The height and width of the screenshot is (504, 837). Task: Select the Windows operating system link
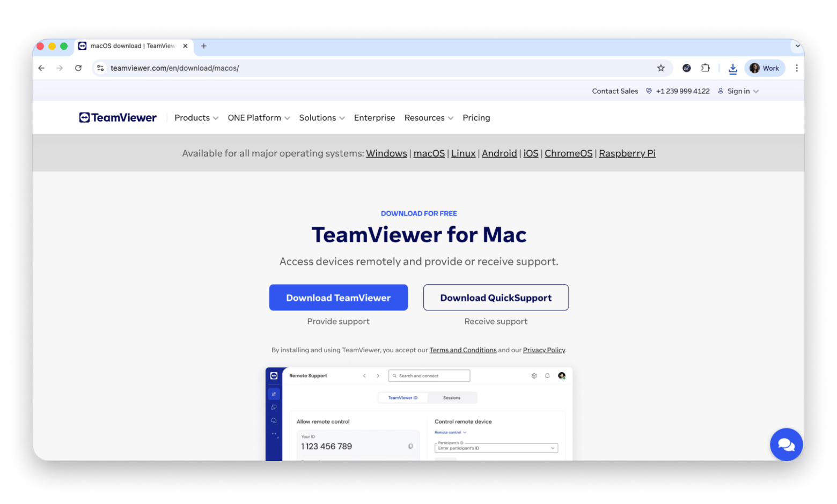(386, 153)
